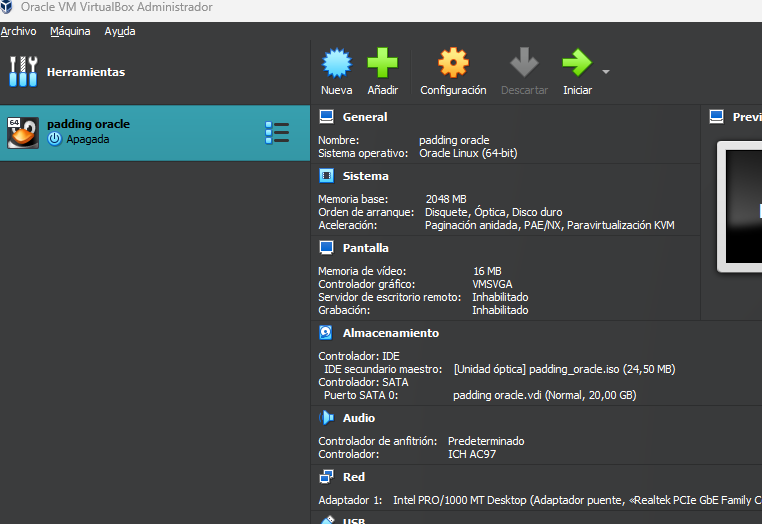Open the Sistema settings heading link
The height and width of the screenshot is (524, 762).
[x=365, y=176]
